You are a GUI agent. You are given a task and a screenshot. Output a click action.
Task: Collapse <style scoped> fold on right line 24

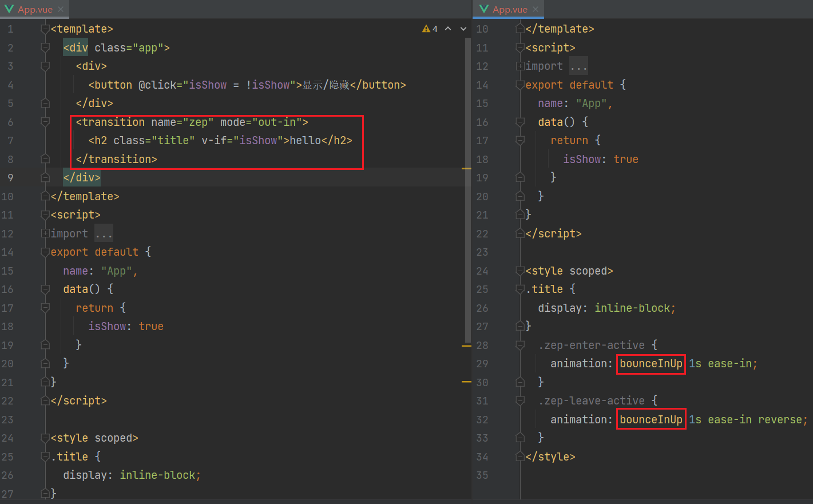[x=520, y=271]
